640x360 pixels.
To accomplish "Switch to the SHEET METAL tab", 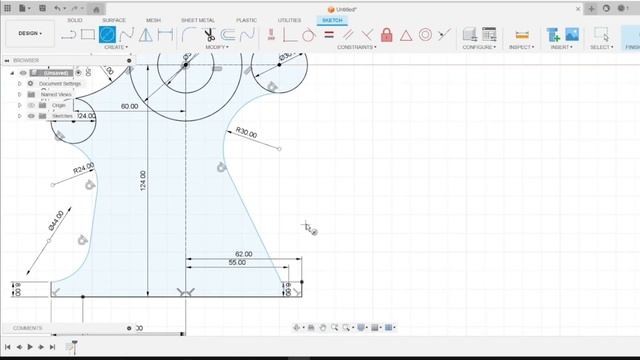I will [x=198, y=20].
